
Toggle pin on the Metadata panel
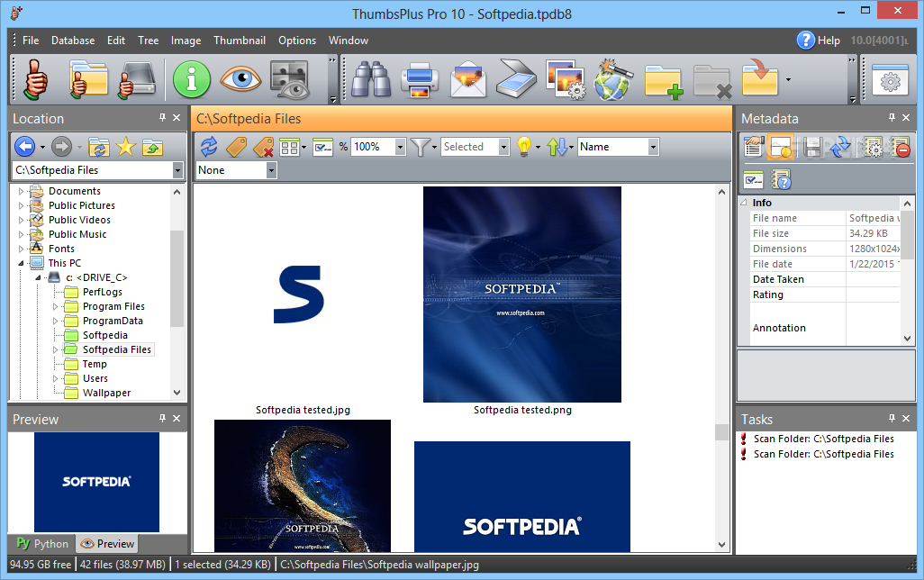click(892, 118)
